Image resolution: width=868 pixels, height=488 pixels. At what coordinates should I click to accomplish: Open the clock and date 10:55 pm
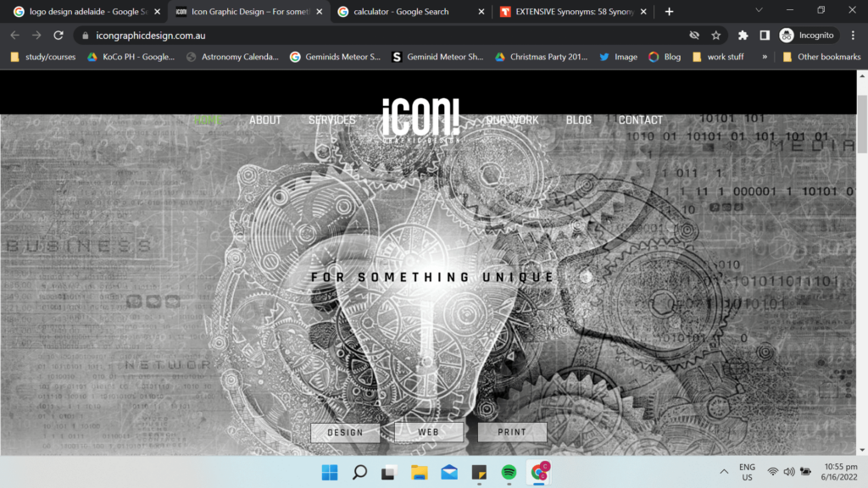840,472
